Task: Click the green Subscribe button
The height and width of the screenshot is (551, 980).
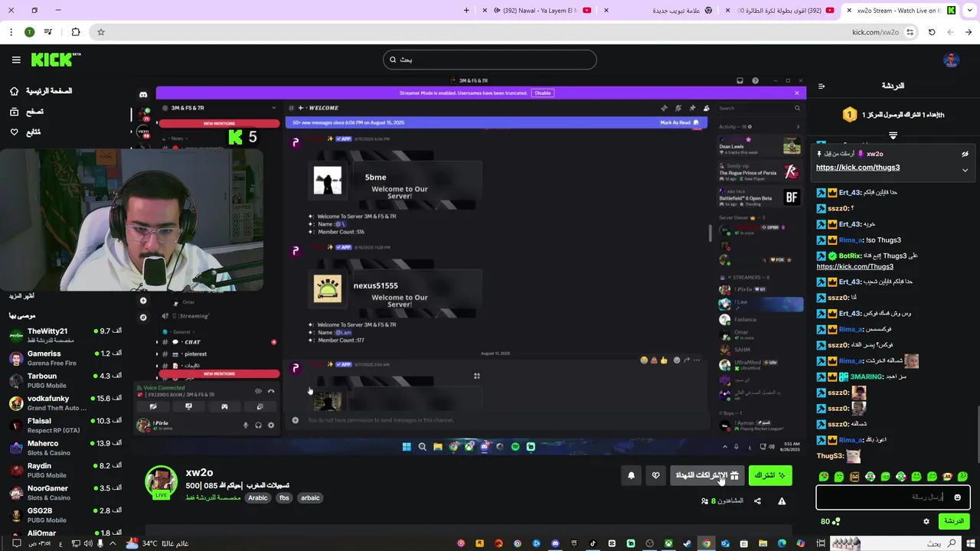Action: 770,475
